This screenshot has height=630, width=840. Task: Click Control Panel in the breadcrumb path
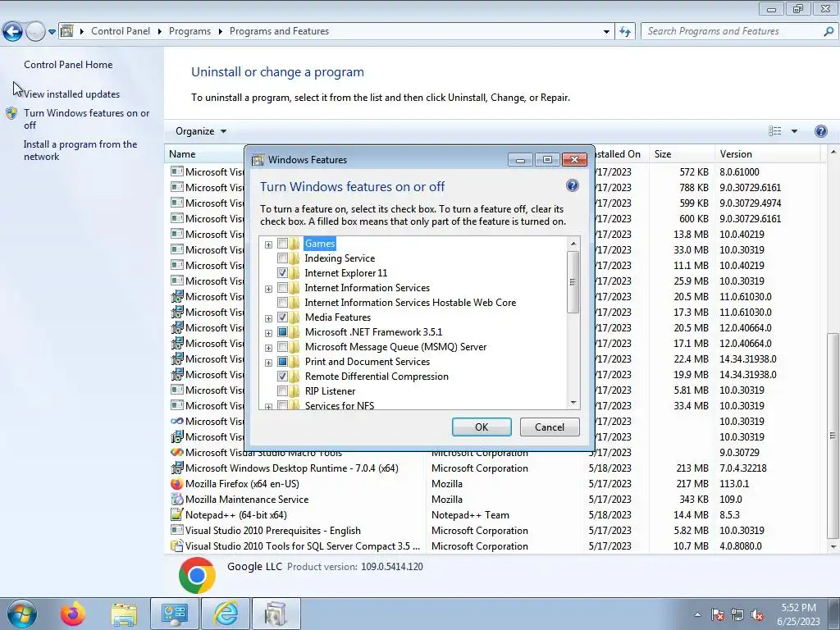[x=121, y=31]
